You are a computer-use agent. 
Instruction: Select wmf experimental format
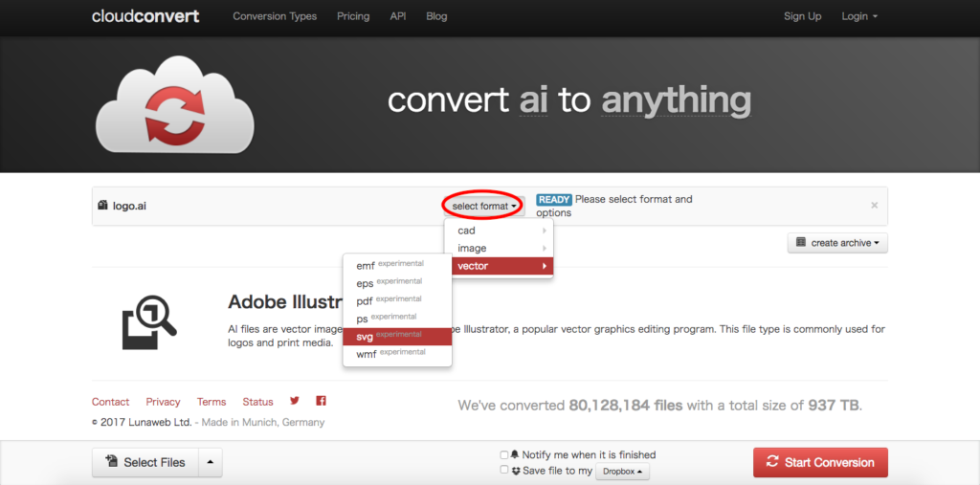coord(397,354)
